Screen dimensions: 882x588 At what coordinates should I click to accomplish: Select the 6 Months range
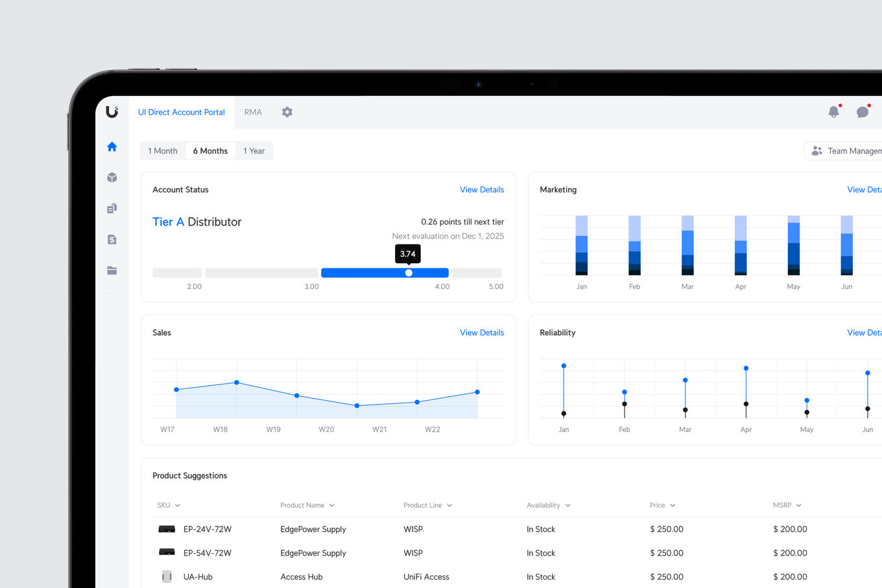point(210,150)
